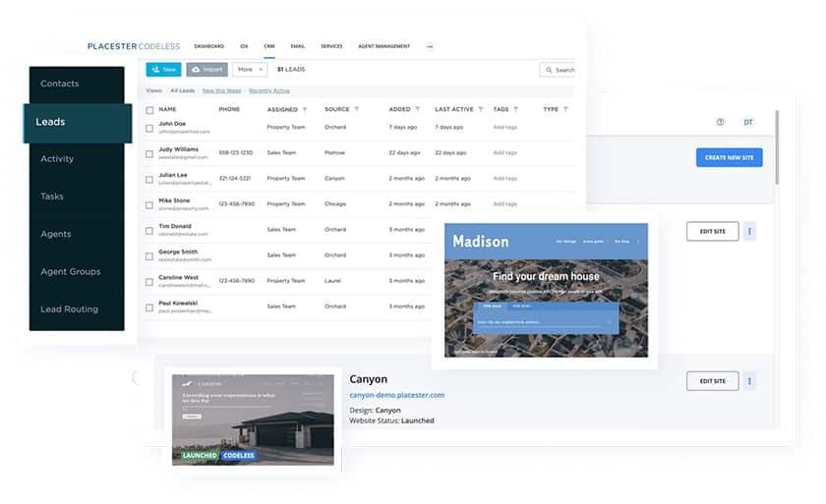Expand the More dropdown

pos(250,70)
